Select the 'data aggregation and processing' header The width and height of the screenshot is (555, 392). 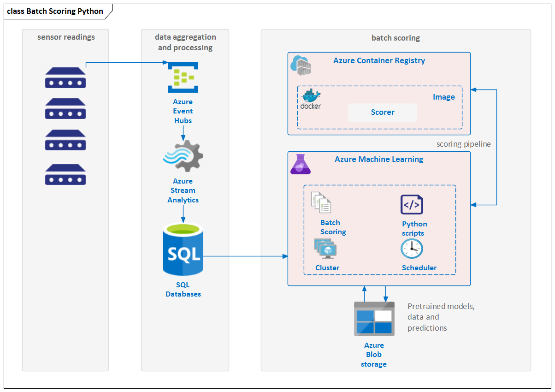tap(185, 42)
